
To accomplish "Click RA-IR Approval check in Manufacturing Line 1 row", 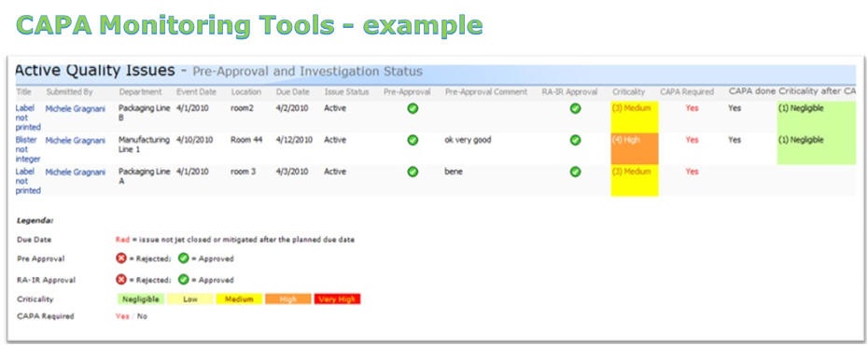I will (575, 140).
